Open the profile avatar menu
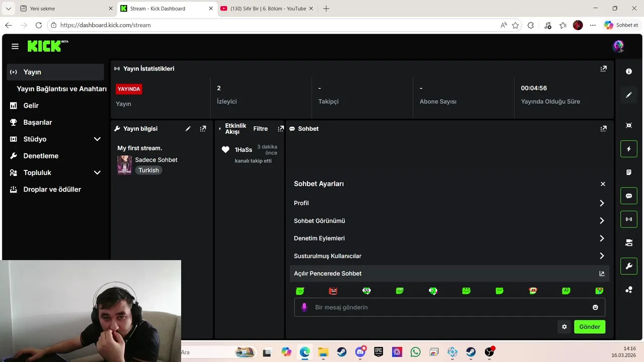The image size is (644, 362). pyautogui.click(x=618, y=46)
